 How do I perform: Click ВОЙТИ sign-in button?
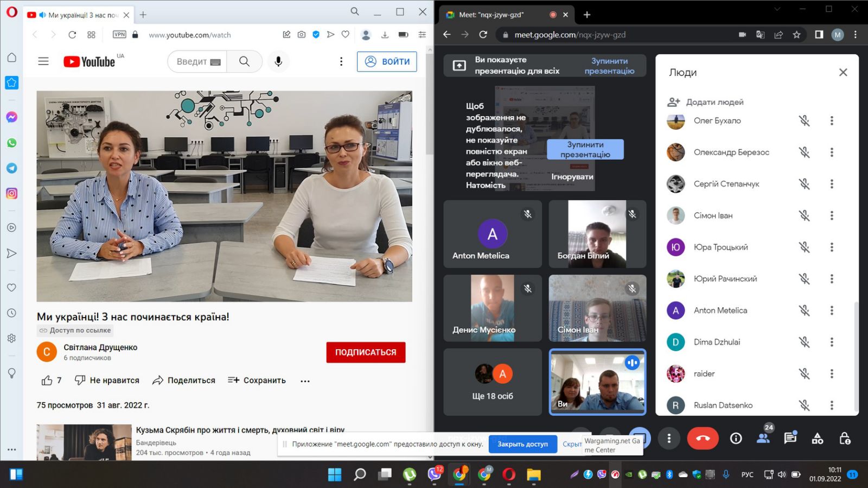[387, 61]
